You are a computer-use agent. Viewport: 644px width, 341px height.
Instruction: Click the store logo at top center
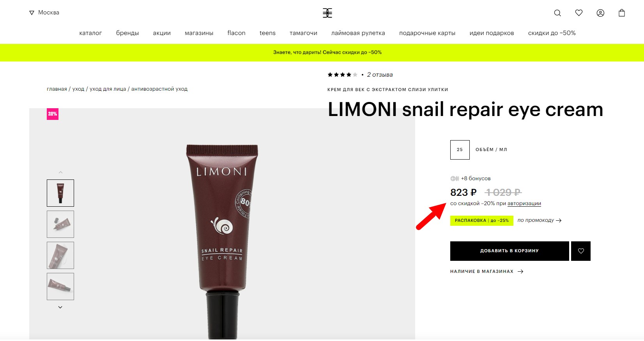click(327, 13)
